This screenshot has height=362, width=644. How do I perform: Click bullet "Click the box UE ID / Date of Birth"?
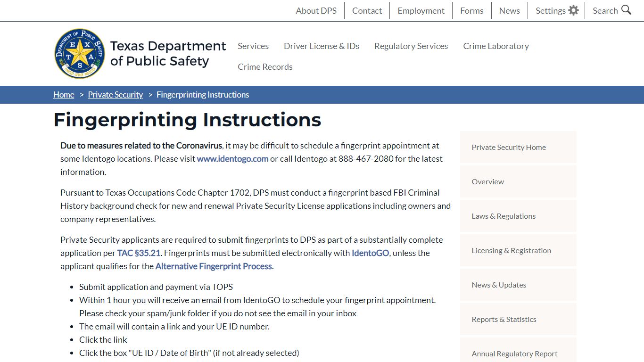tap(189, 353)
